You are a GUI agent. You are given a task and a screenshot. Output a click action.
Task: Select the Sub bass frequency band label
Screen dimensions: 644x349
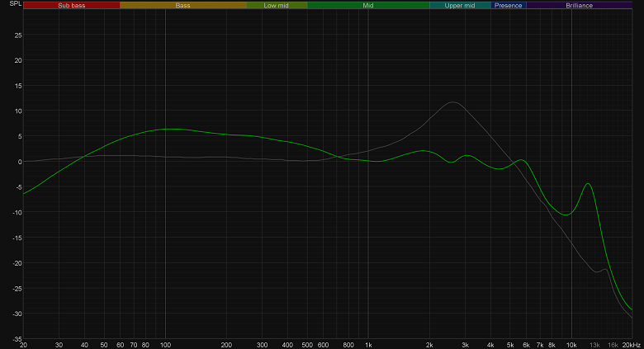pyautogui.click(x=72, y=5)
